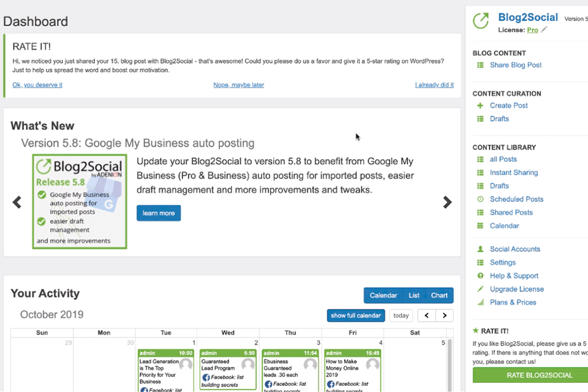Go to previous What's New slide arrow
The height and width of the screenshot is (392, 588).
click(17, 202)
